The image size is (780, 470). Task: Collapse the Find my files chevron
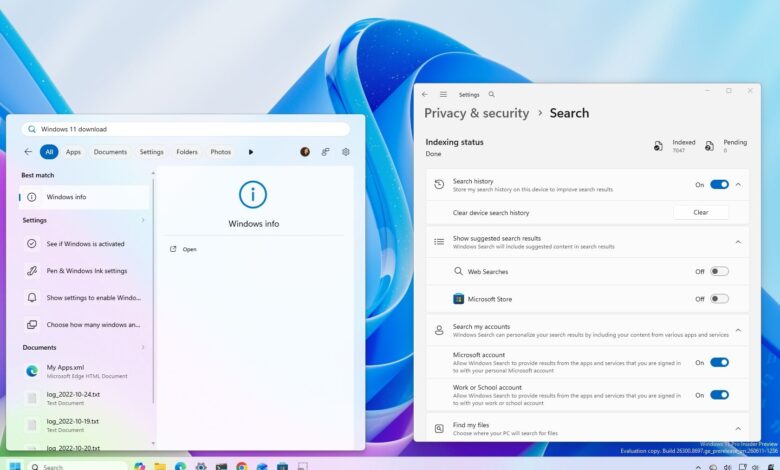(x=738, y=428)
